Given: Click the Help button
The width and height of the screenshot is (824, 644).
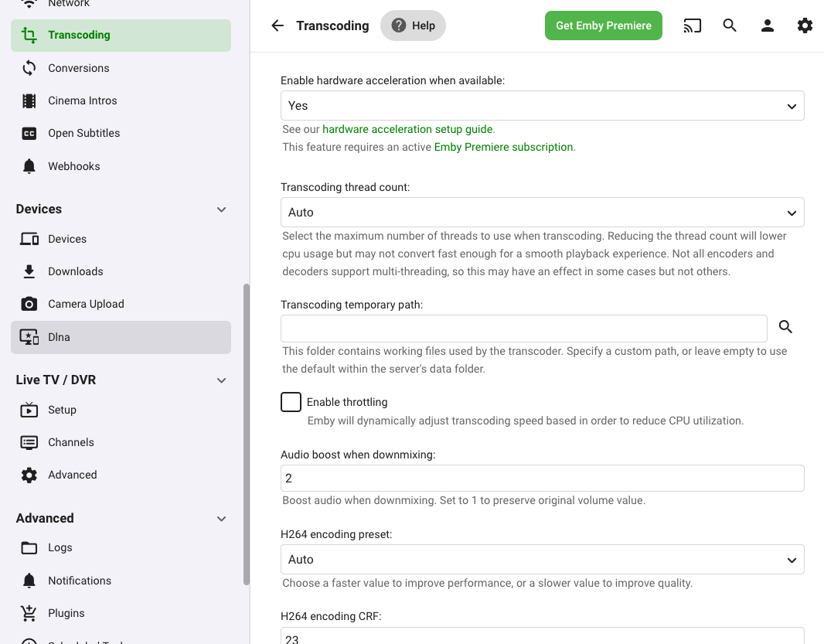Looking at the screenshot, I should click(413, 26).
